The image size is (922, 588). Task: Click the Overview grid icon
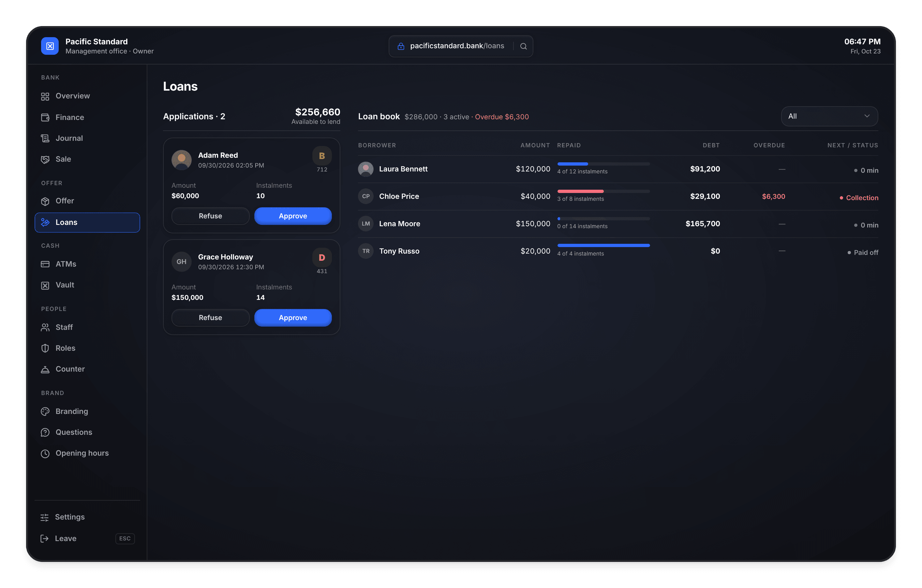pyautogui.click(x=45, y=96)
